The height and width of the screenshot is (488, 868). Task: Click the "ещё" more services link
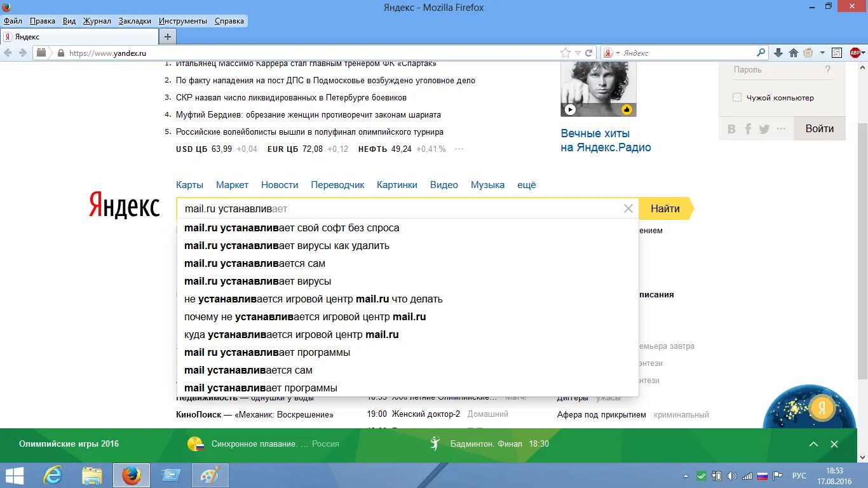point(527,185)
